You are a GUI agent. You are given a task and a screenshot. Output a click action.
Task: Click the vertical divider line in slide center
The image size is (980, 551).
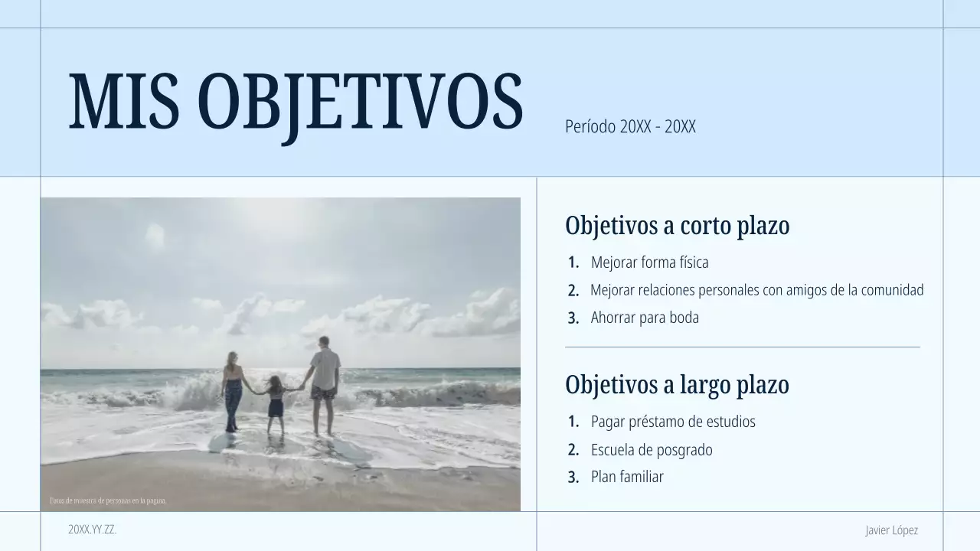[537, 344]
